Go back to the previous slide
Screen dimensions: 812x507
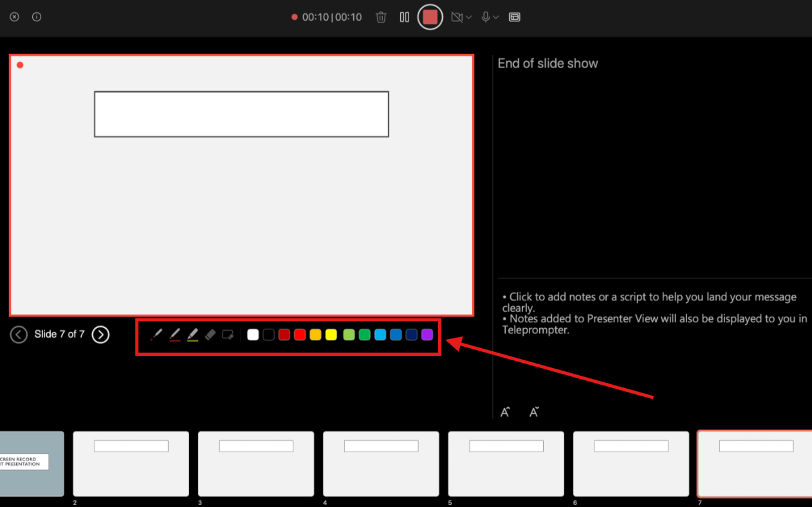coord(19,334)
